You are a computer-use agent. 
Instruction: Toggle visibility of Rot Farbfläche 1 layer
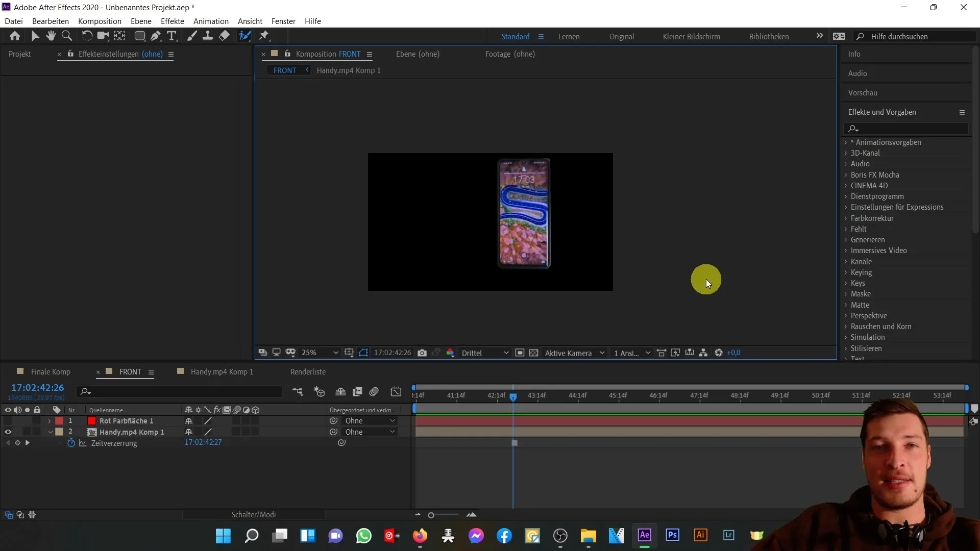8,420
